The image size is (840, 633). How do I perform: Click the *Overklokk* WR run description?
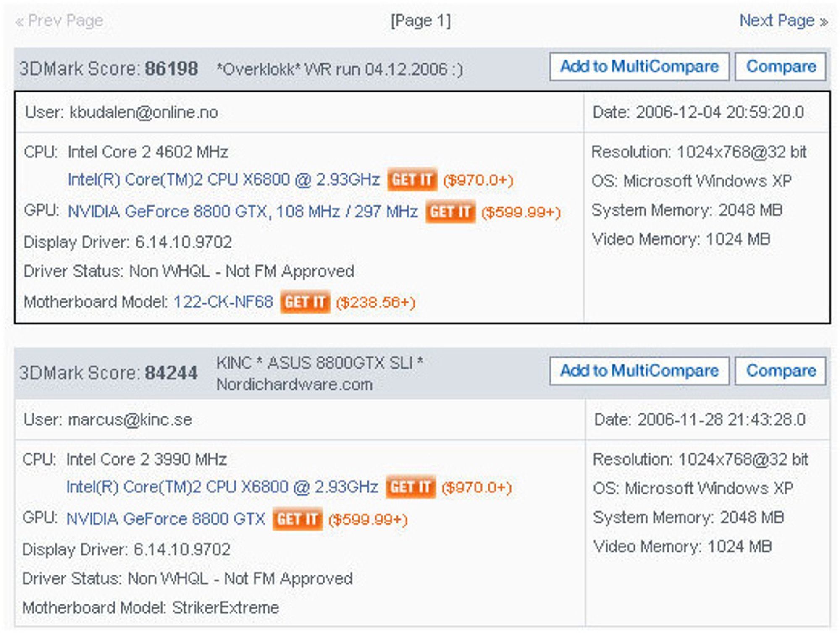tap(340, 69)
